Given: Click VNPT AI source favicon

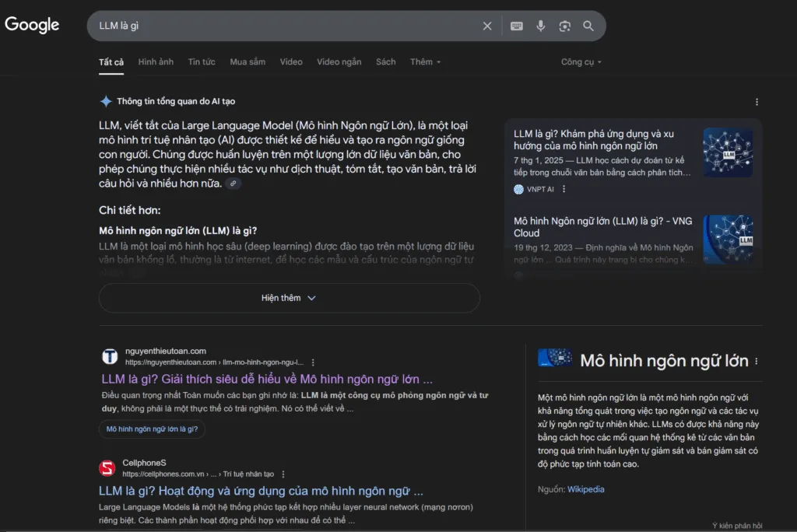Looking at the screenshot, I should coord(518,189).
